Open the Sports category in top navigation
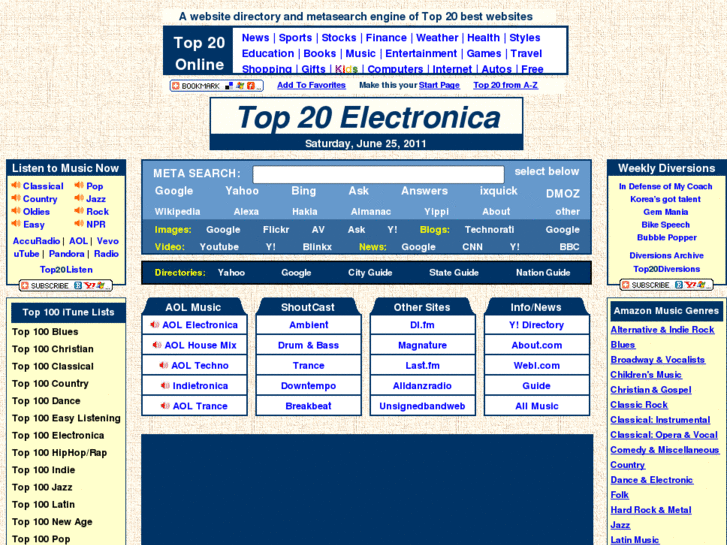The height and width of the screenshot is (545, 727). coord(295,38)
